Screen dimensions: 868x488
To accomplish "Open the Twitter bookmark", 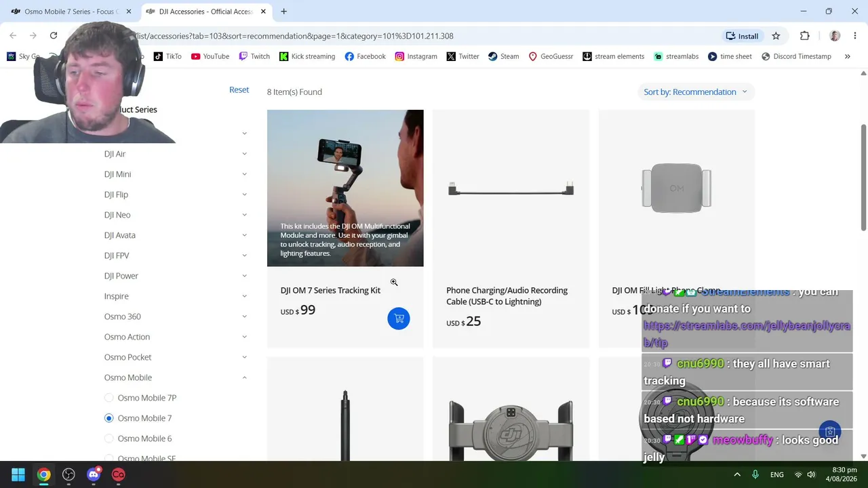I will 463,56.
